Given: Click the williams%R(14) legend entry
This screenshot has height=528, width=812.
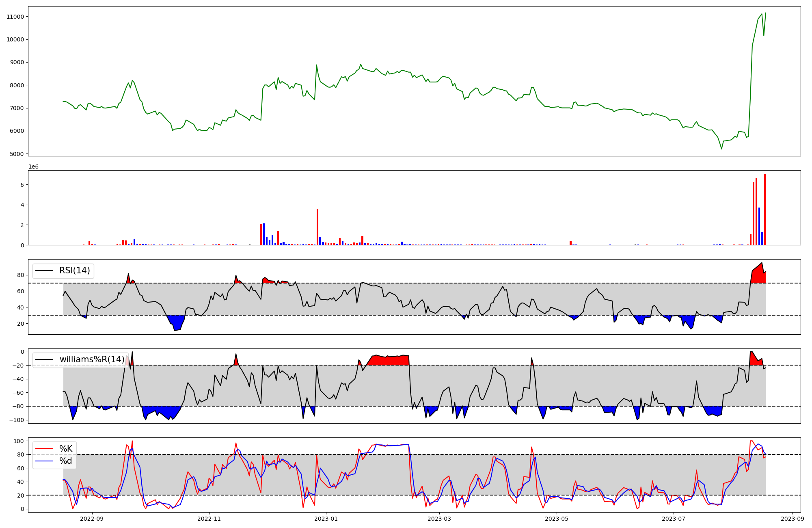Looking at the screenshot, I should coord(92,359).
